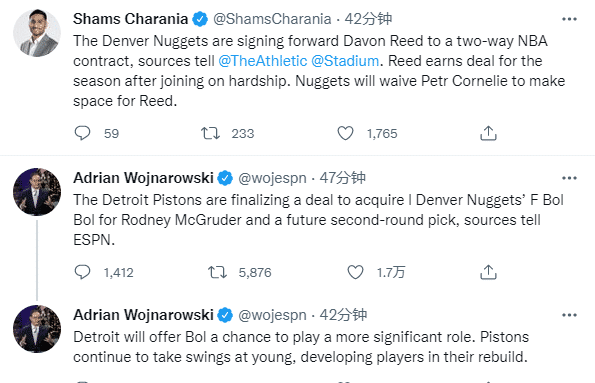
Task: Click the 42-minute timestamp on Shams's tweet
Action: tap(368, 19)
